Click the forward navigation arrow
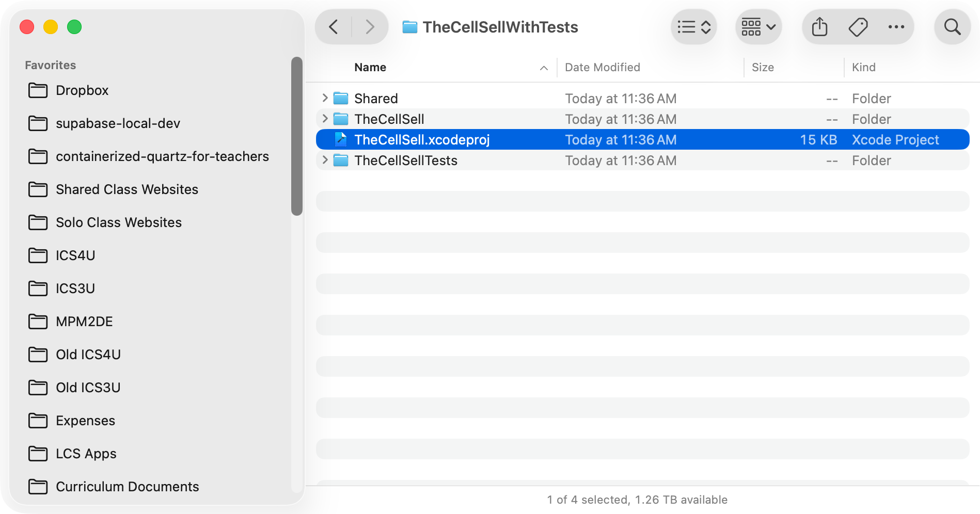The width and height of the screenshot is (980, 514). 369,27
